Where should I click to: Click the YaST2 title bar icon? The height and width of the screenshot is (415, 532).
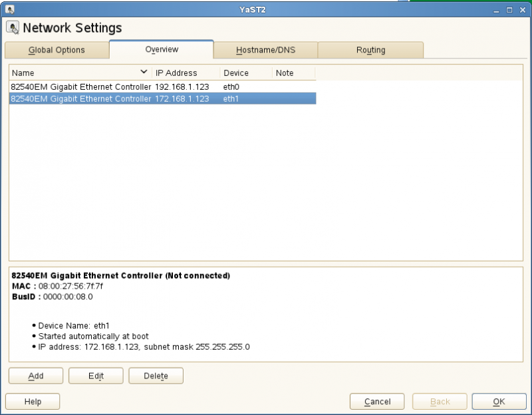(x=7, y=9)
